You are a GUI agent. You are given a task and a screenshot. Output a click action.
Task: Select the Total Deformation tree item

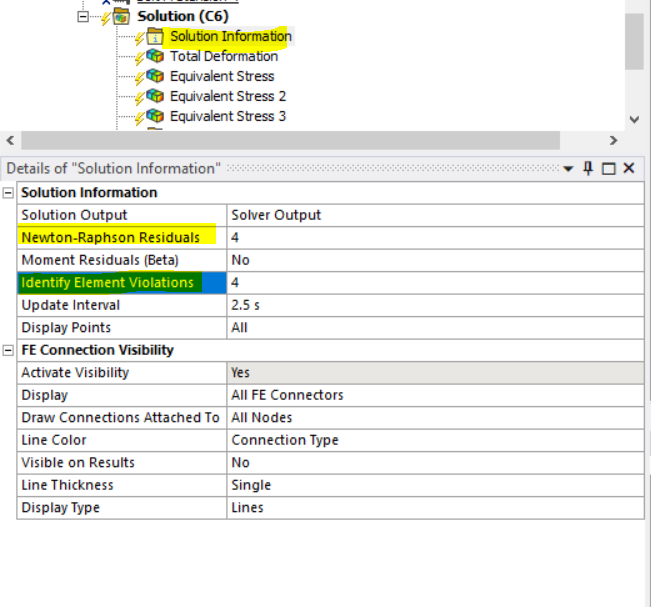click(223, 56)
